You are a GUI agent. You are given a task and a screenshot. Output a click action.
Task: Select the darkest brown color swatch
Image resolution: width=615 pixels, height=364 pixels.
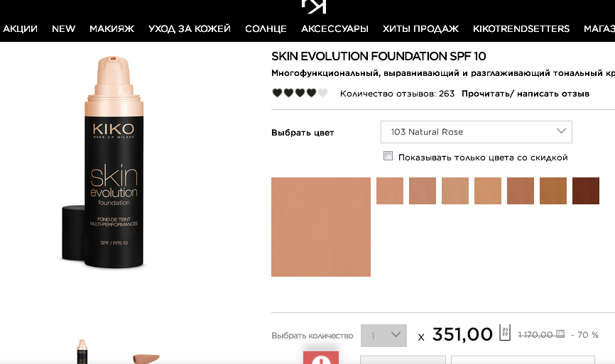[586, 191]
